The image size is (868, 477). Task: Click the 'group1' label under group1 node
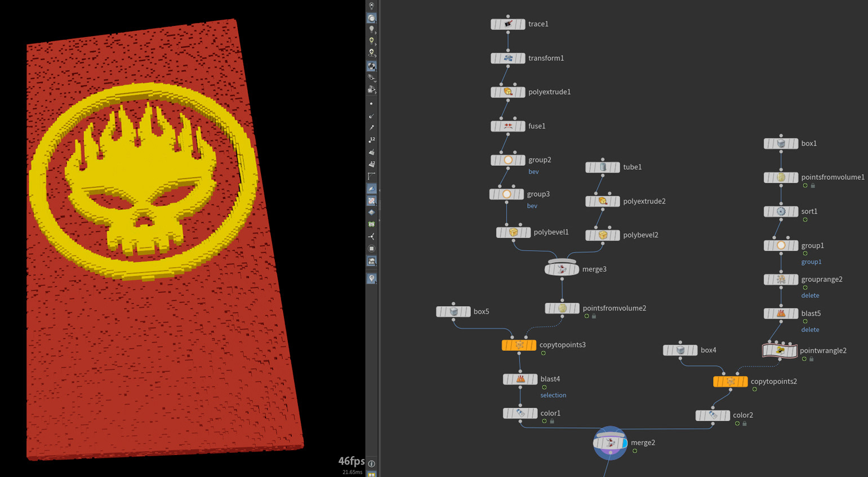811,262
